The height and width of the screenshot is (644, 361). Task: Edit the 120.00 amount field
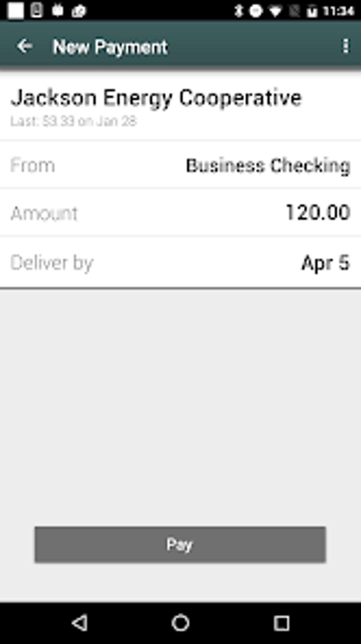coord(317,212)
